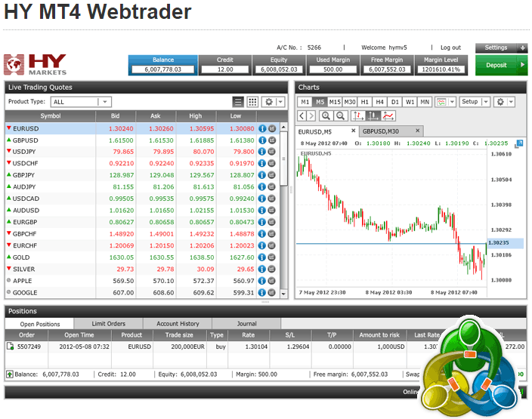532x419 pixels.
Task: Select M5 chart timeframe
Action: click(x=320, y=102)
